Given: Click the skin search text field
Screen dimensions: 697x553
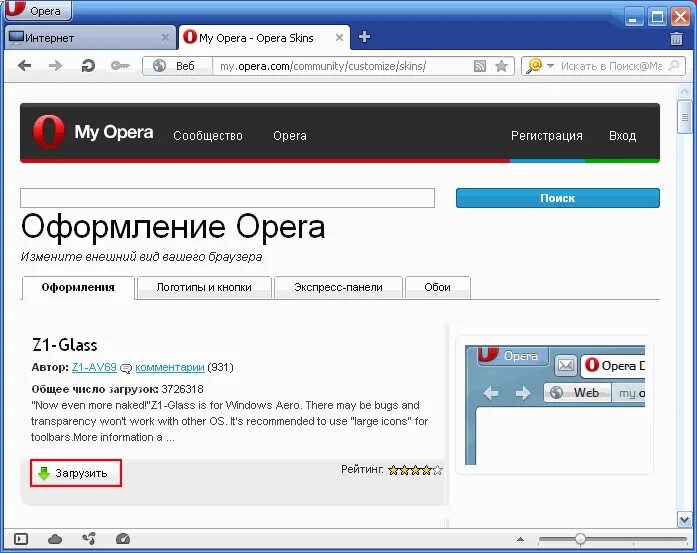Looking at the screenshot, I should click(x=227, y=198).
